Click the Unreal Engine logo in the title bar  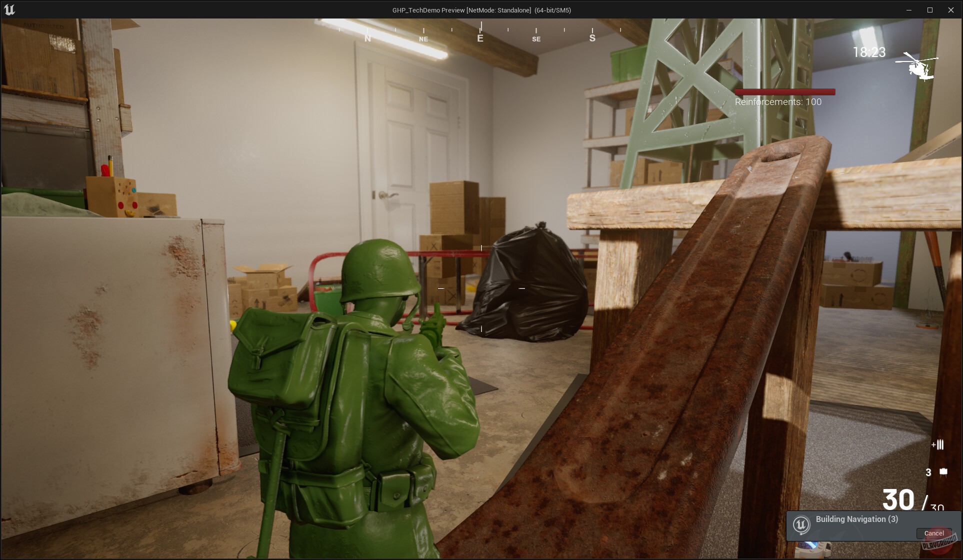pos(10,9)
